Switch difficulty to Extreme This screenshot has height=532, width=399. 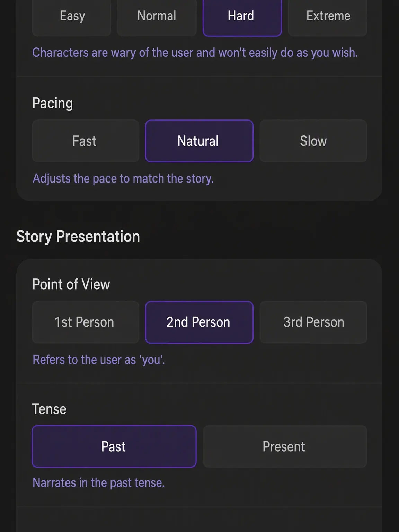pos(328,16)
